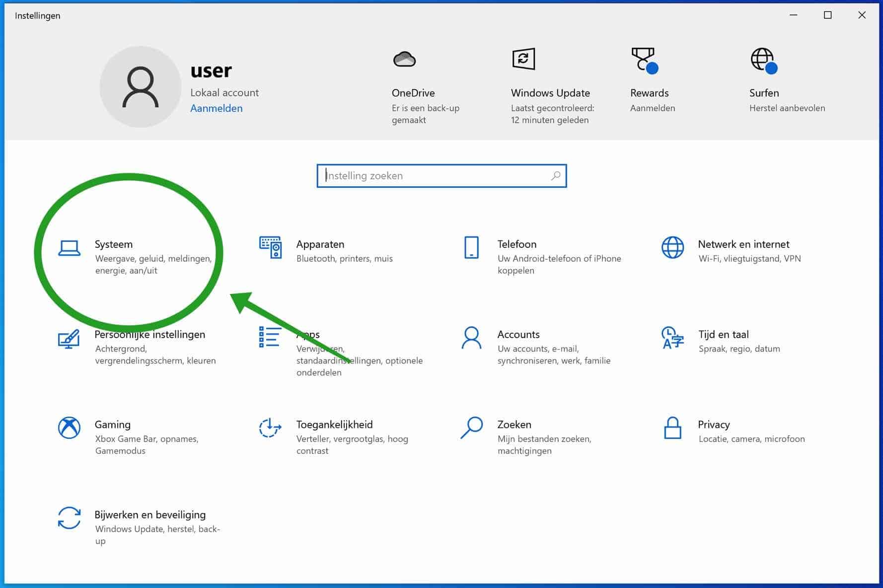The image size is (883, 588).
Task: Click 'Er is een back-up gemaakt' text
Action: (x=426, y=114)
